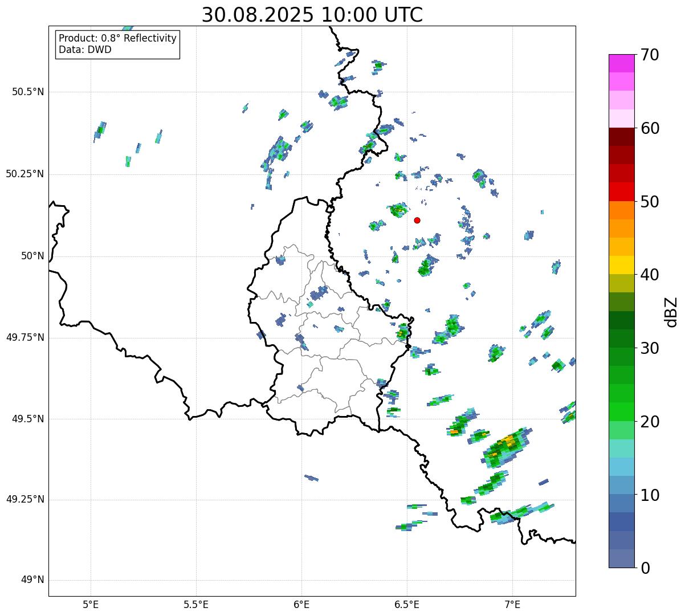Click the colorbar tick label 30

tap(650, 348)
